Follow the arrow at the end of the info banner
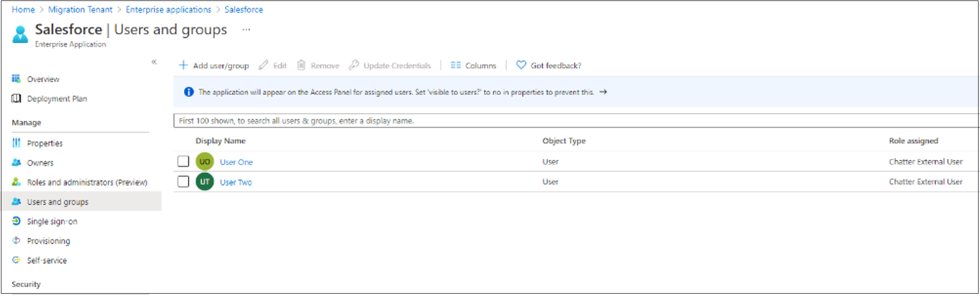Screen dimensions: 980x296 click(603, 92)
